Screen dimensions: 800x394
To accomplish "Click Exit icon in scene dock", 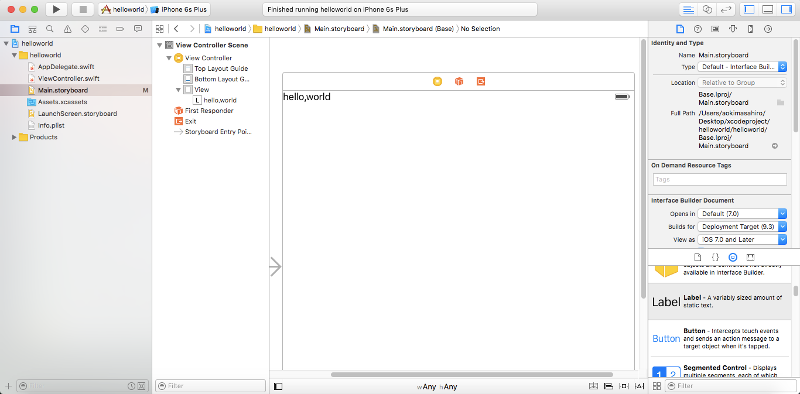I will pos(481,81).
